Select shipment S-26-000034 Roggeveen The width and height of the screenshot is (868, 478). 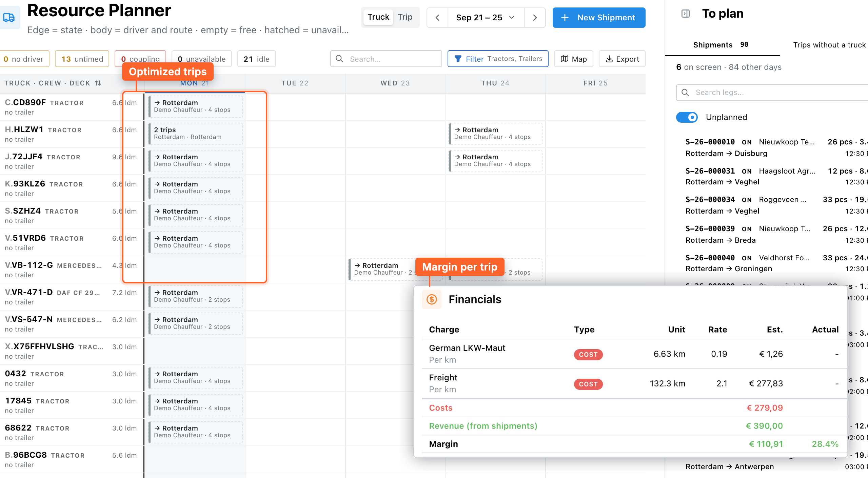point(776,205)
